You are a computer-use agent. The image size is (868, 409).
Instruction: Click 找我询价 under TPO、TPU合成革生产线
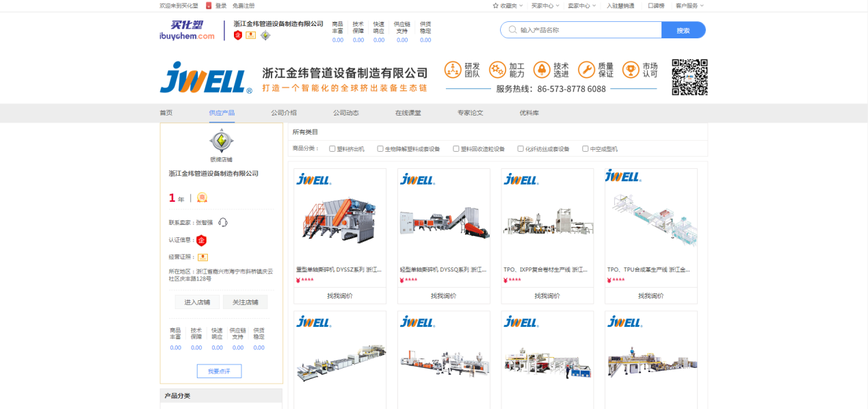click(x=651, y=295)
